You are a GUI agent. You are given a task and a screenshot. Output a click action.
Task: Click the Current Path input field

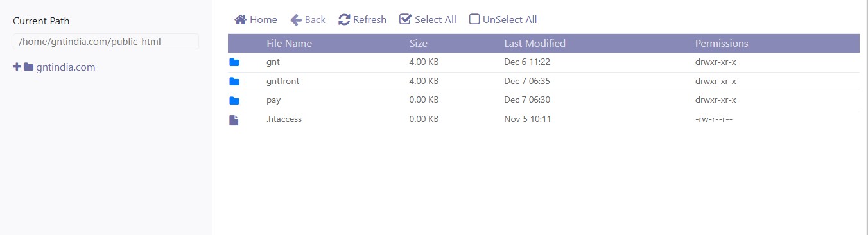click(106, 42)
